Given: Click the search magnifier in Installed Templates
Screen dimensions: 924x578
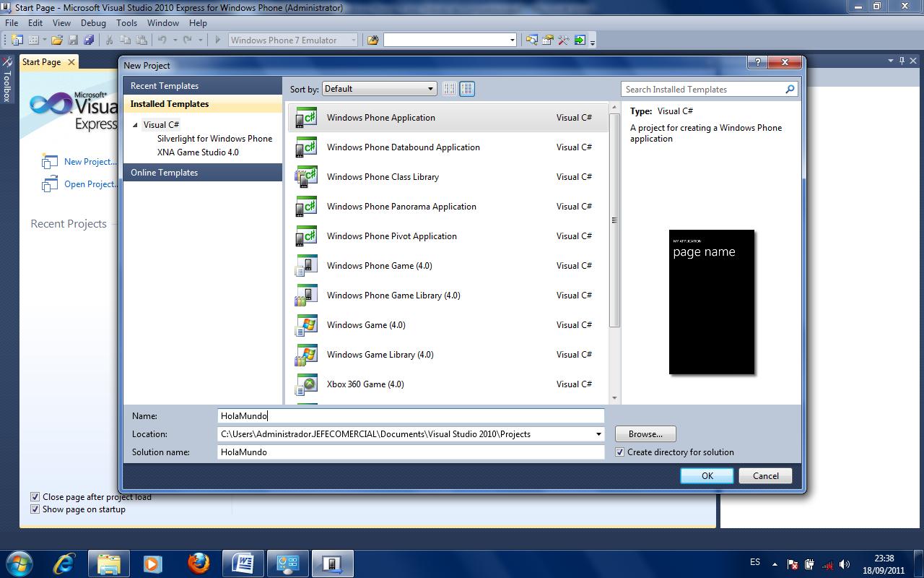Looking at the screenshot, I should tap(790, 90).
